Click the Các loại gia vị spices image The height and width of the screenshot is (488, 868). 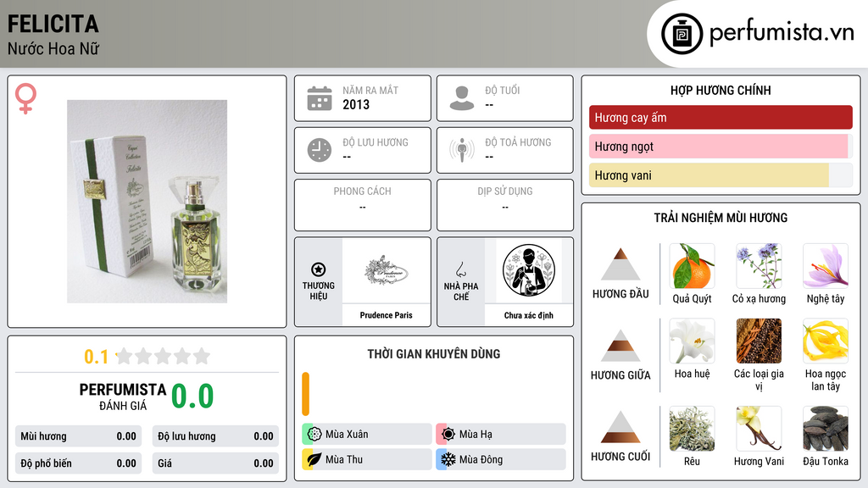pos(759,341)
